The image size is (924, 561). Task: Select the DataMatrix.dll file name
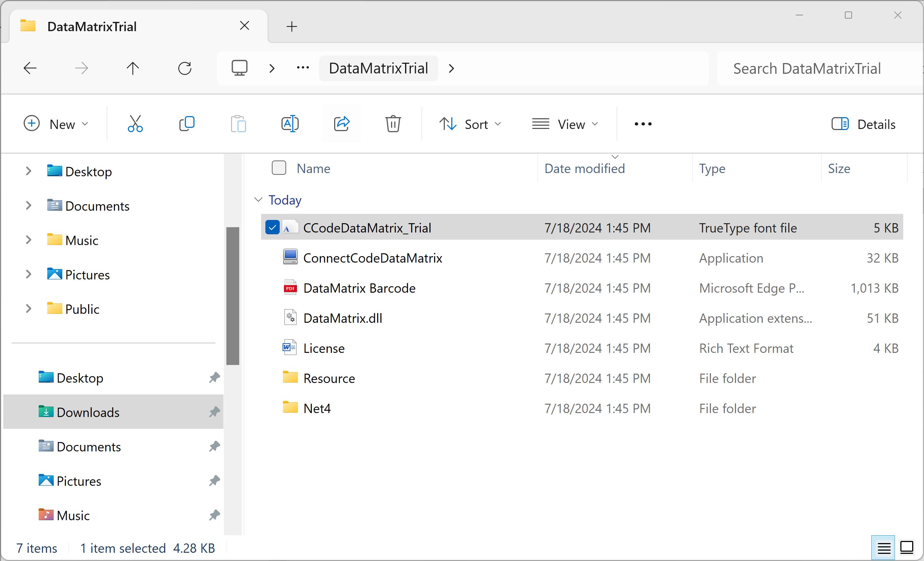pos(343,318)
